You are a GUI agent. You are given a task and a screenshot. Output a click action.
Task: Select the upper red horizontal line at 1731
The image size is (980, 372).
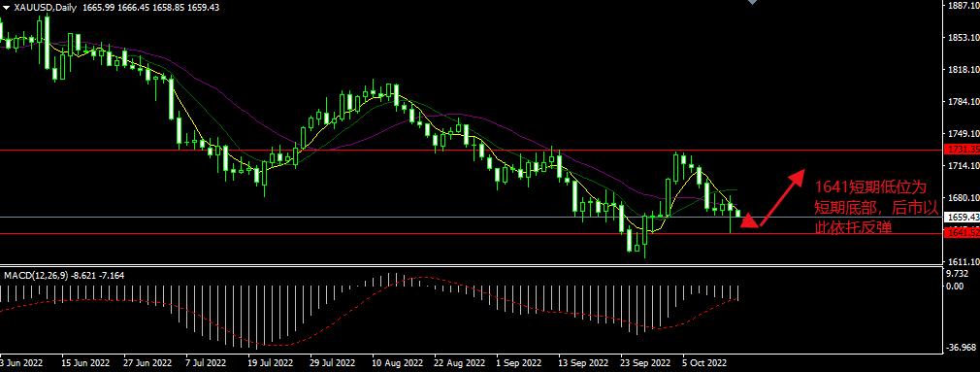pyautogui.click(x=471, y=150)
